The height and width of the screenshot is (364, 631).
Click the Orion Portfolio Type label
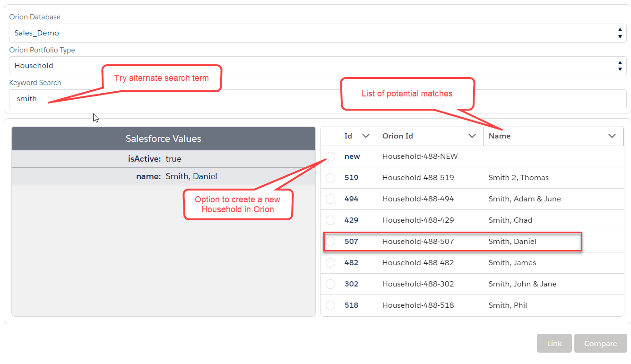tap(42, 50)
